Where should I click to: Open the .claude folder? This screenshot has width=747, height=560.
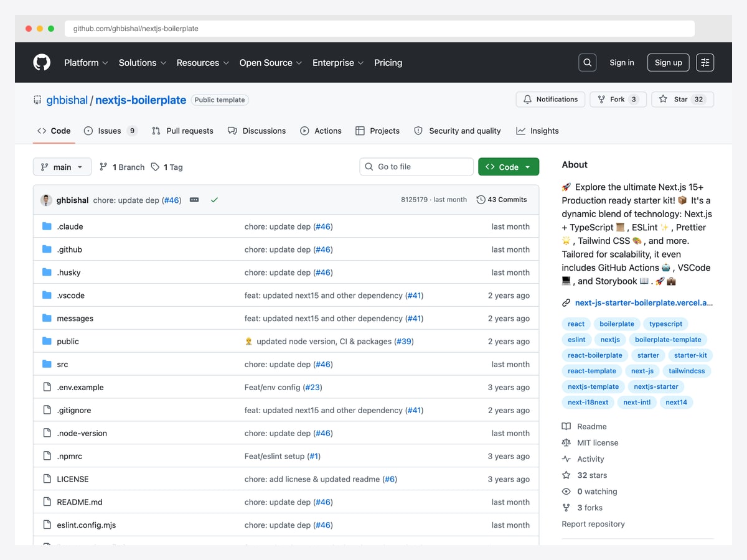click(70, 226)
